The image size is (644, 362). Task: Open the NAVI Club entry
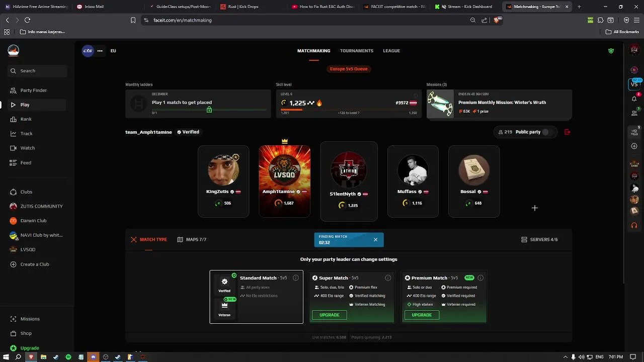(37, 235)
